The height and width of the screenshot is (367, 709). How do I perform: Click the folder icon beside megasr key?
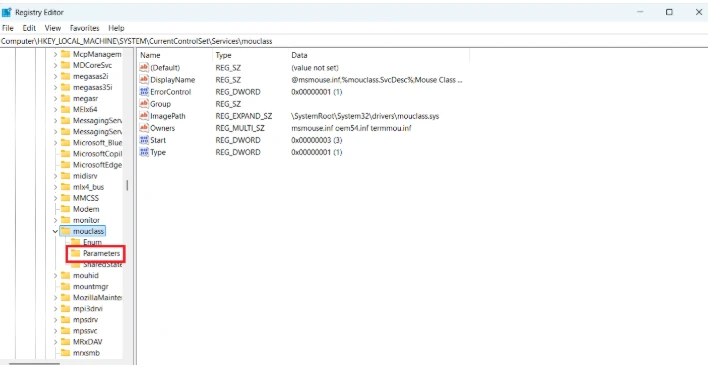tap(66, 99)
